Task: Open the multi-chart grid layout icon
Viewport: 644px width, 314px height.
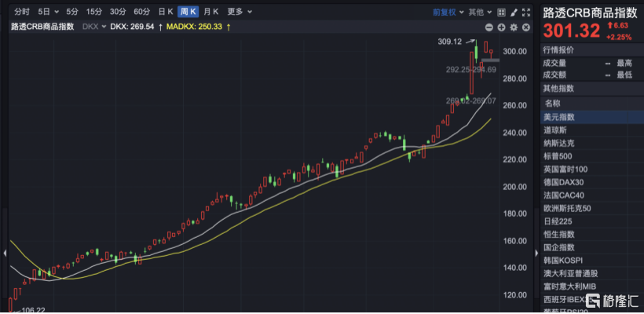Action: pos(502,13)
